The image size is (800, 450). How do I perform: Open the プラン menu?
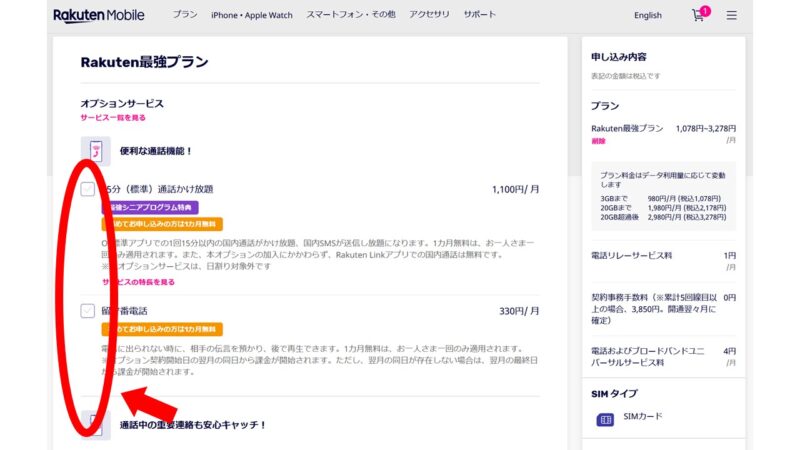click(184, 16)
